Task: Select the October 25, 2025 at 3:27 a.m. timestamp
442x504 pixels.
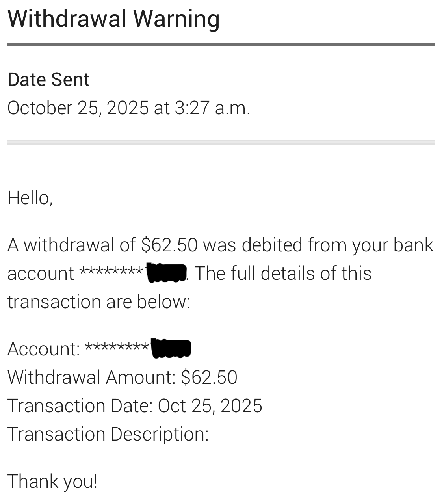Action: (128, 108)
